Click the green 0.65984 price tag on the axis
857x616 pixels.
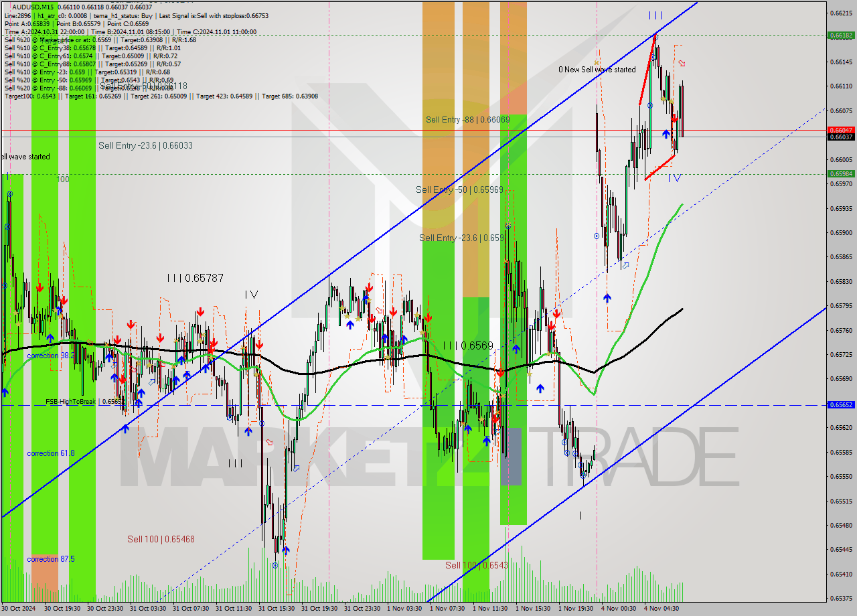click(841, 173)
